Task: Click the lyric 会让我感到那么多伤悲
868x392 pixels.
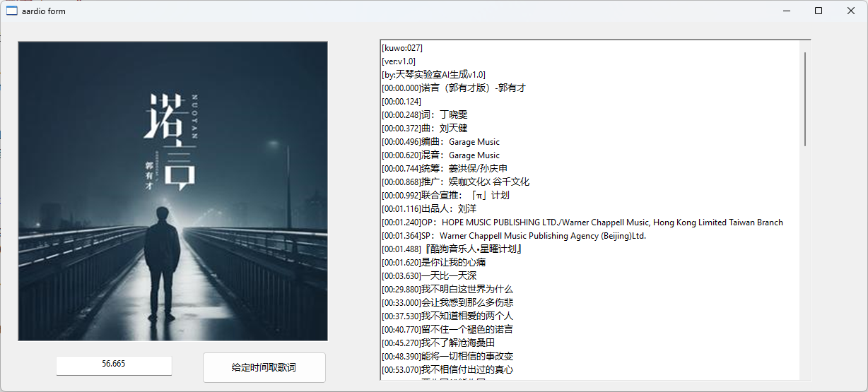Action: (x=447, y=303)
